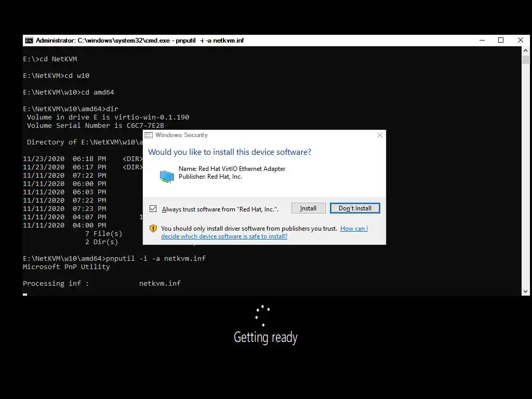Close the Windows Security dialog
The width and height of the screenshot is (532, 399).
coord(380,135)
